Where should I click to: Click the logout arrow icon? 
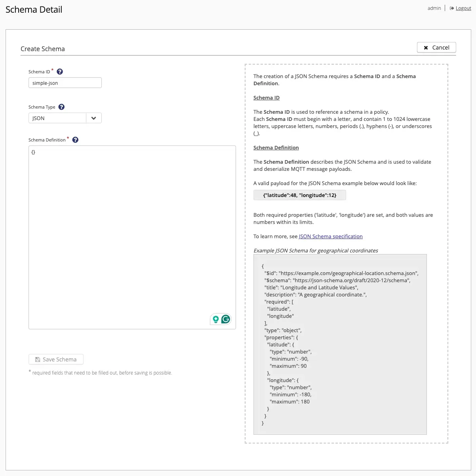tap(452, 8)
